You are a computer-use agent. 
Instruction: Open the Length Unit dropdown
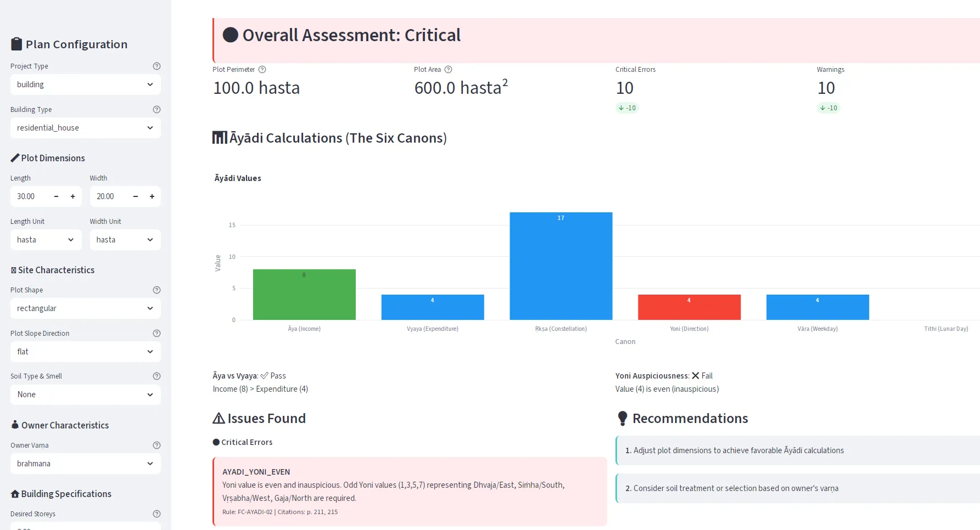(x=46, y=240)
